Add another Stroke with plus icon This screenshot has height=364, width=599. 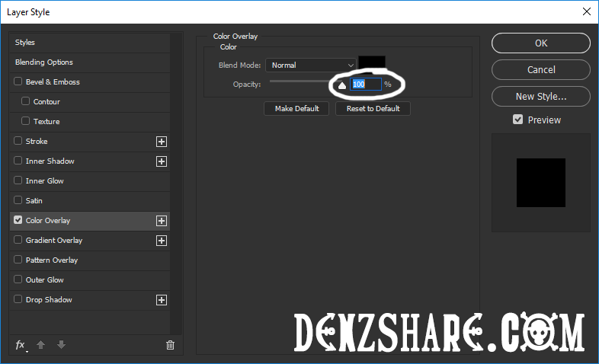coord(162,142)
